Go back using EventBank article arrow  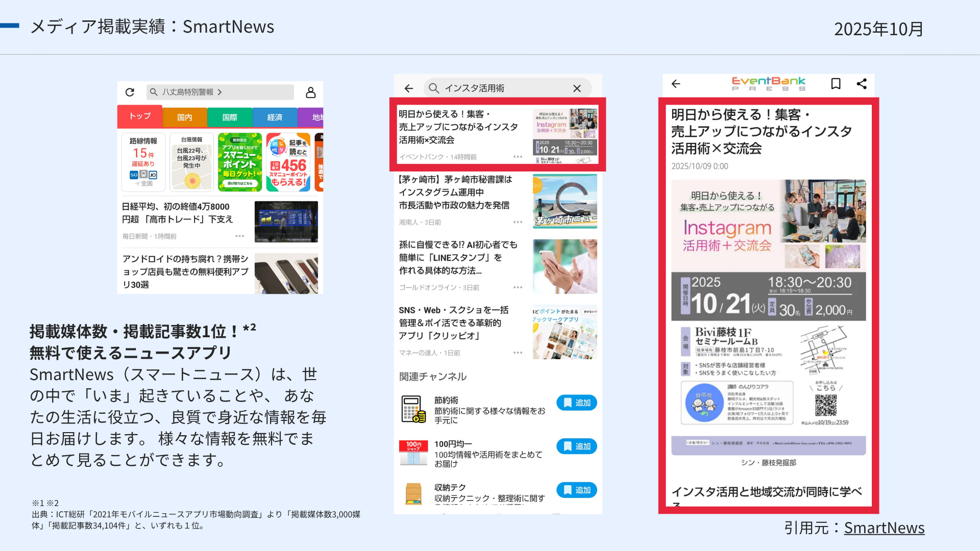[676, 84]
